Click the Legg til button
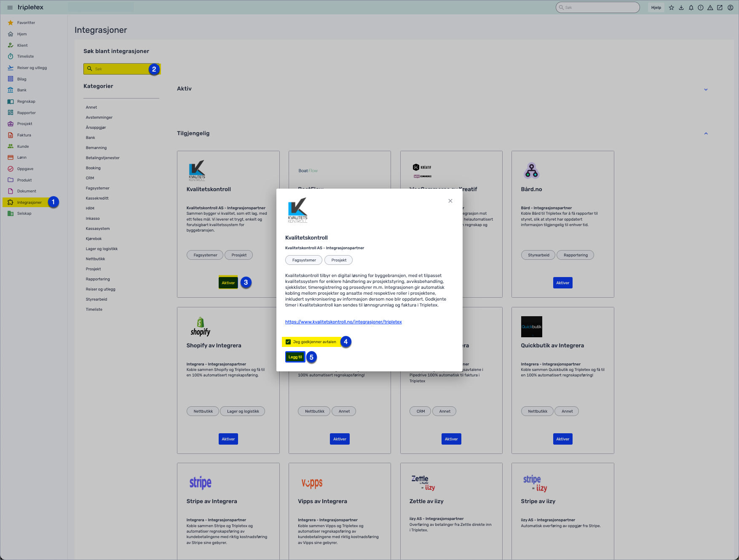This screenshot has height=560, width=739. tap(295, 357)
